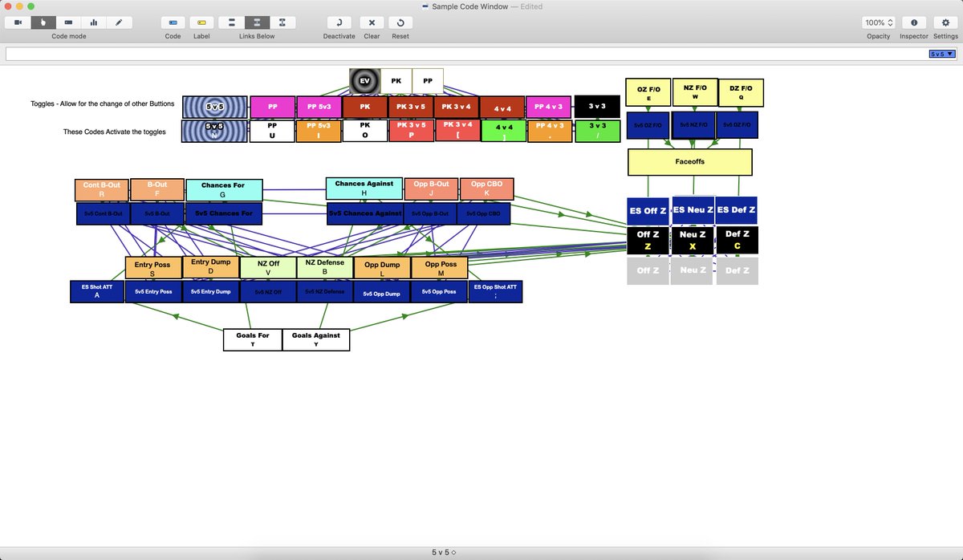Viewport: 963px width, 560px height.
Task: Click the 5v5 NZ F/O blue button
Action: click(x=693, y=125)
